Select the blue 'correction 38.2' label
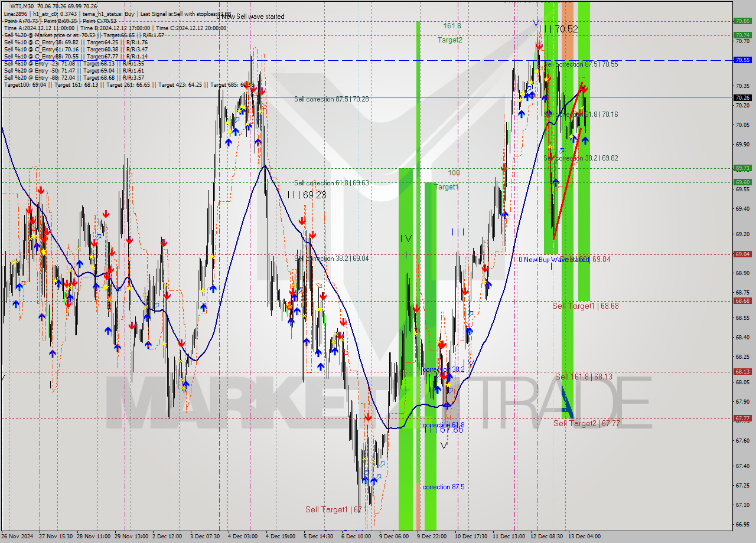756x543 pixels. [x=444, y=369]
